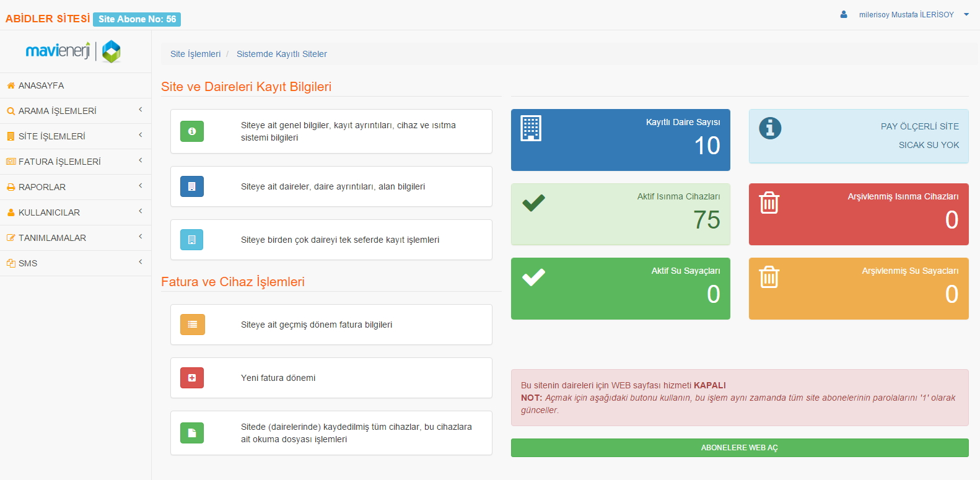Expand the SMS chevron
The height and width of the screenshot is (480, 980).
(141, 262)
